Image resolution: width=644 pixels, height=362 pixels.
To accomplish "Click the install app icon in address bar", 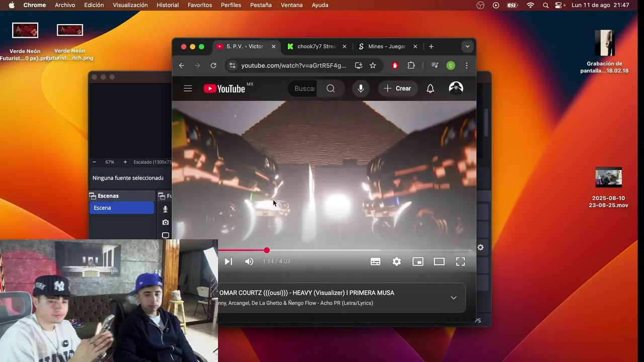I will [x=358, y=65].
